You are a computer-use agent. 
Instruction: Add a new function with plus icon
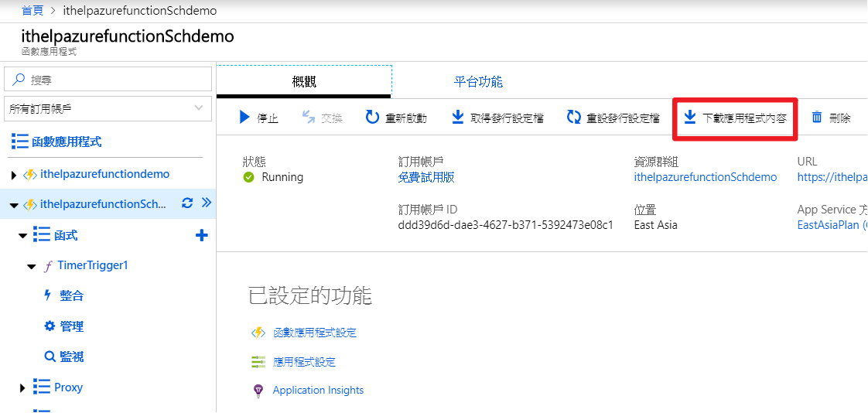click(x=202, y=236)
